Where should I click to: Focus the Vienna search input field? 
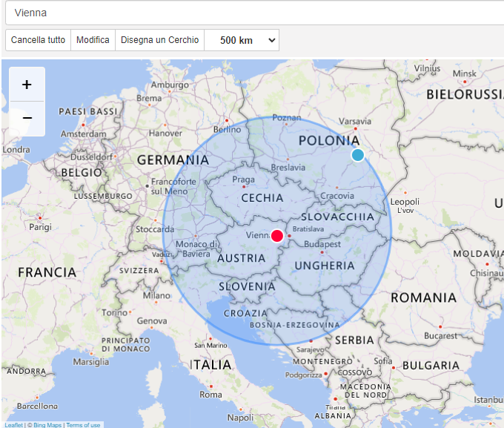pyautogui.click(x=252, y=13)
